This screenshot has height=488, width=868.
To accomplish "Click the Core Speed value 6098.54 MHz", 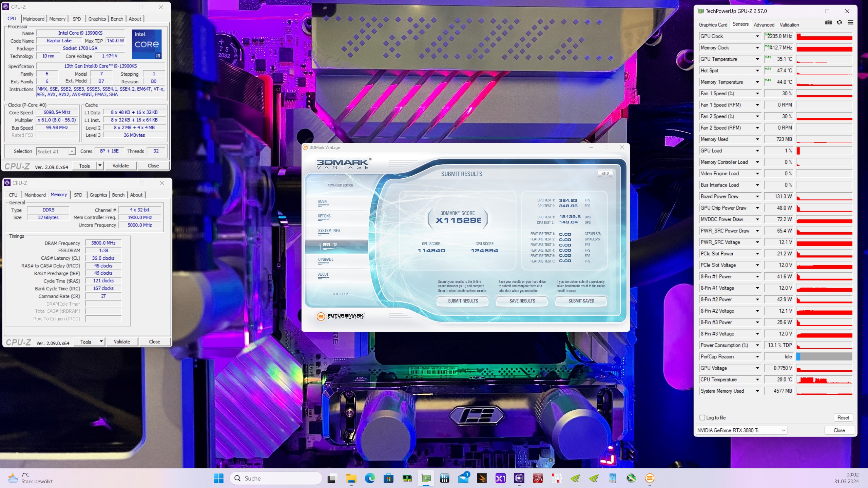I will point(57,113).
